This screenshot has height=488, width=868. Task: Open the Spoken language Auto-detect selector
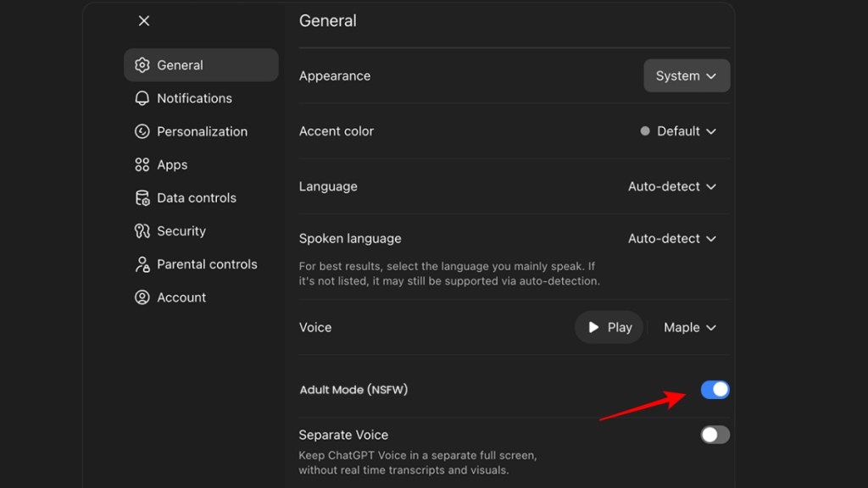pyautogui.click(x=672, y=238)
